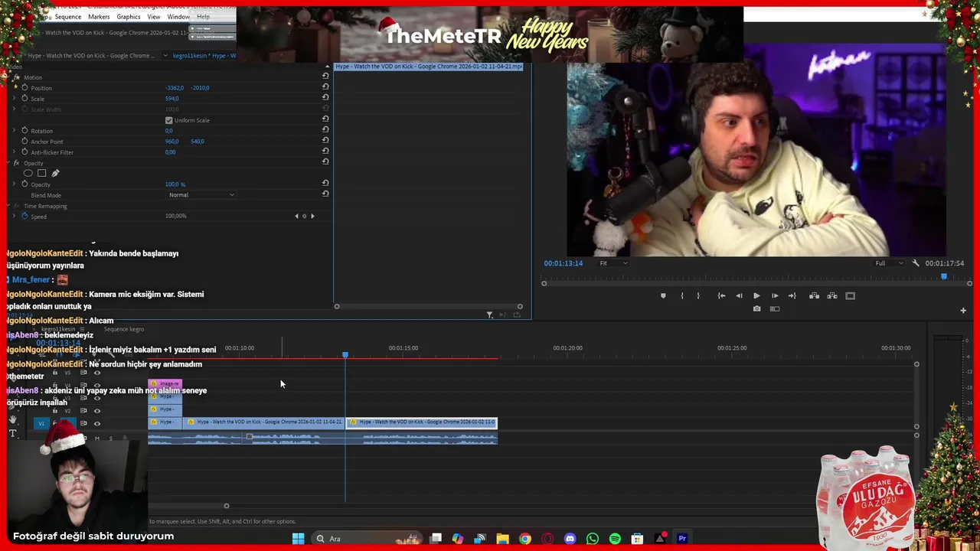980x551 pixels.
Task: Go to next Speed keyframe
Action: tap(312, 217)
